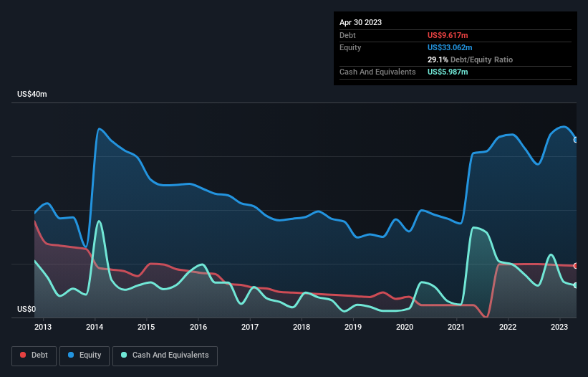Click the red Debt endpoint marker

click(x=576, y=266)
